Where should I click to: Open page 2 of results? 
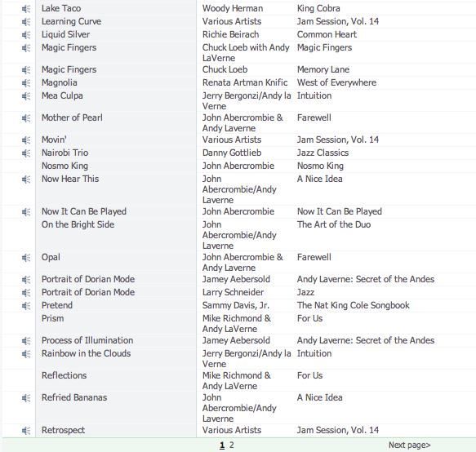pyautogui.click(x=232, y=445)
